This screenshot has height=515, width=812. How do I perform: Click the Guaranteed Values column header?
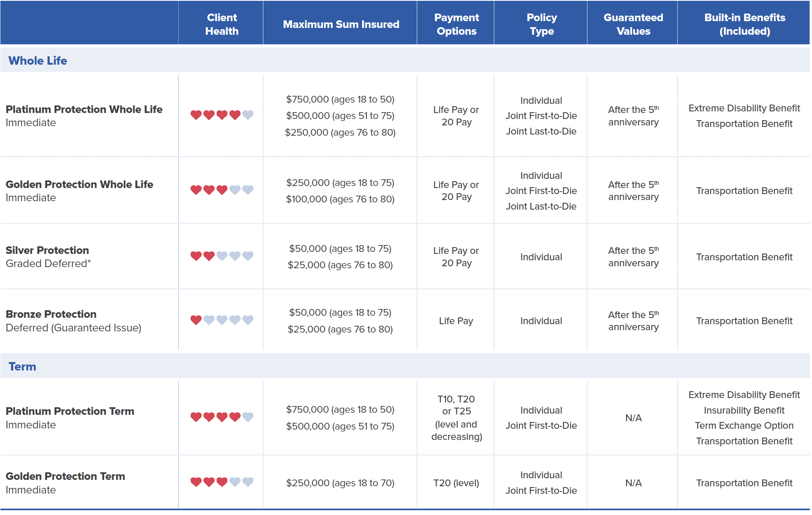pyautogui.click(x=633, y=24)
